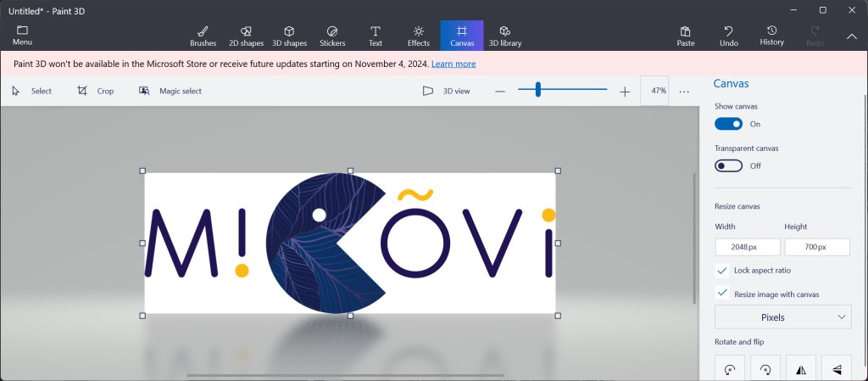Open the Pixels unit dropdown
868x381 pixels.
782,317
